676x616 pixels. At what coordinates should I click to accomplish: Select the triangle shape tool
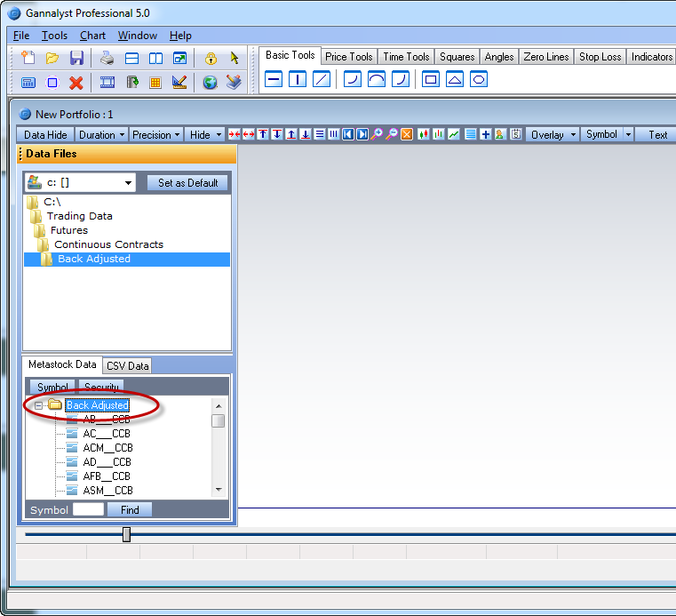pyautogui.click(x=455, y=79)
